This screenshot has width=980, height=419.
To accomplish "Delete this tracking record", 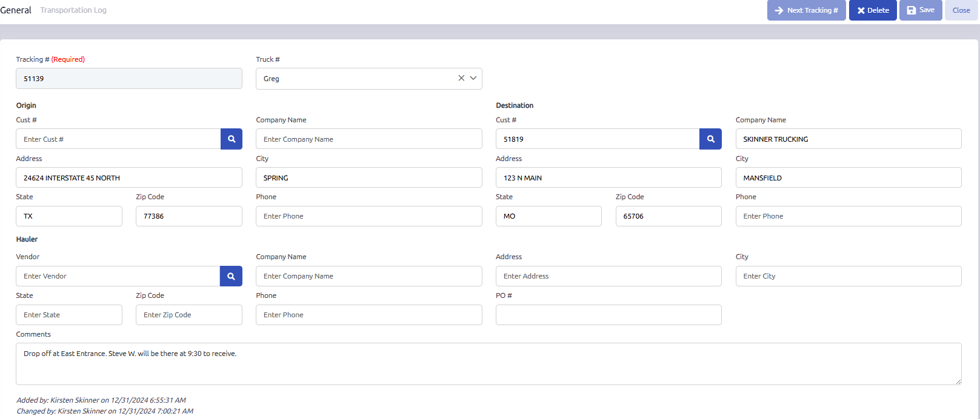I will pyautogui.click(x=873, y=10).
